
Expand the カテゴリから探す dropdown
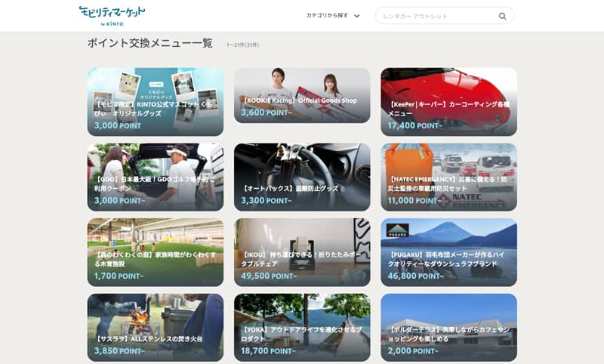(333, 16)
